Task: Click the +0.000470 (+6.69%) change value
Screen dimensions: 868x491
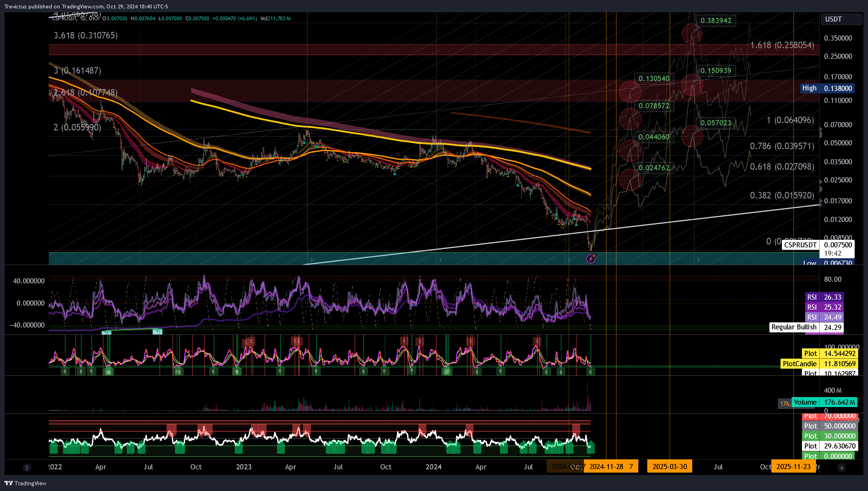Action: (x=235, y=19)
